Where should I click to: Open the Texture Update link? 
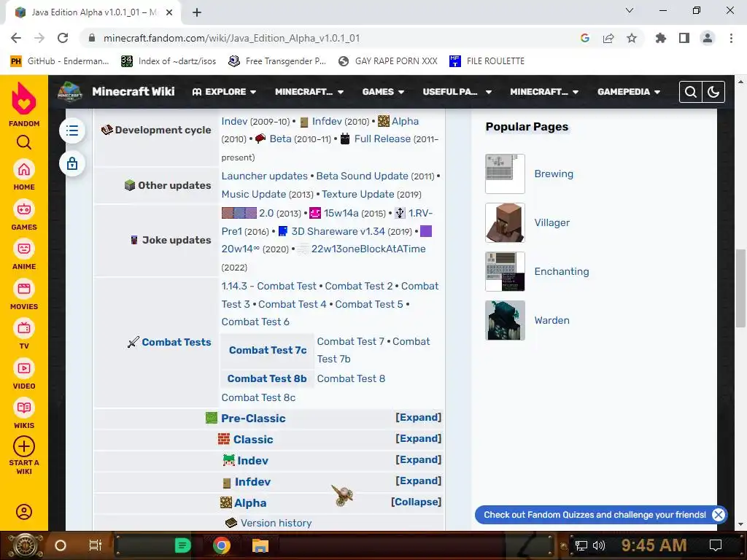[357, 194]
